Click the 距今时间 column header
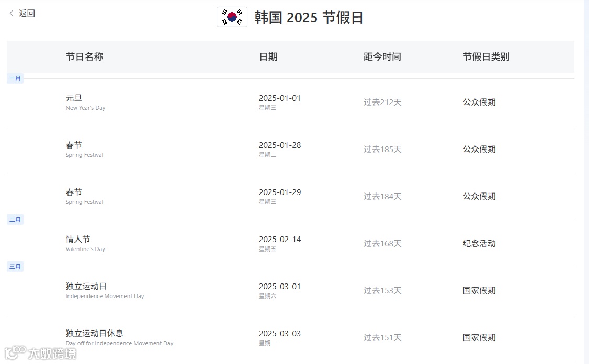Viewport: 589px width, 364px height. (x=382, y=56)
